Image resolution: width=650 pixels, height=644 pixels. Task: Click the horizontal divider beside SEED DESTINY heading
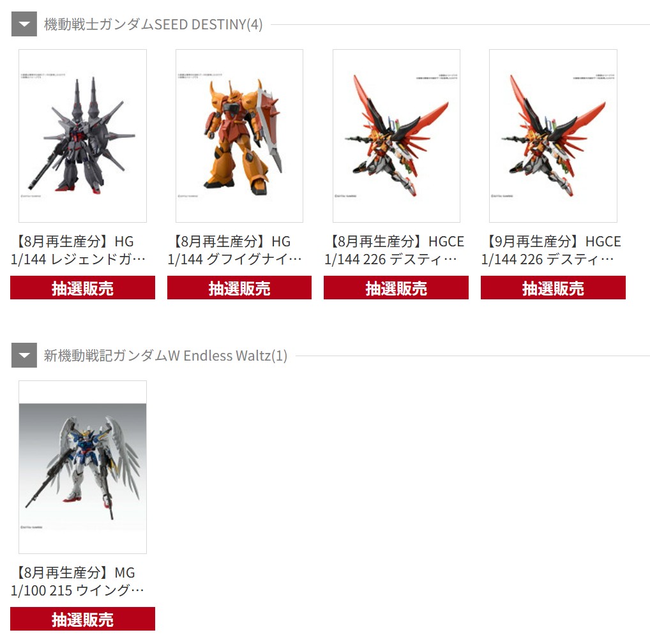(460, 24)
